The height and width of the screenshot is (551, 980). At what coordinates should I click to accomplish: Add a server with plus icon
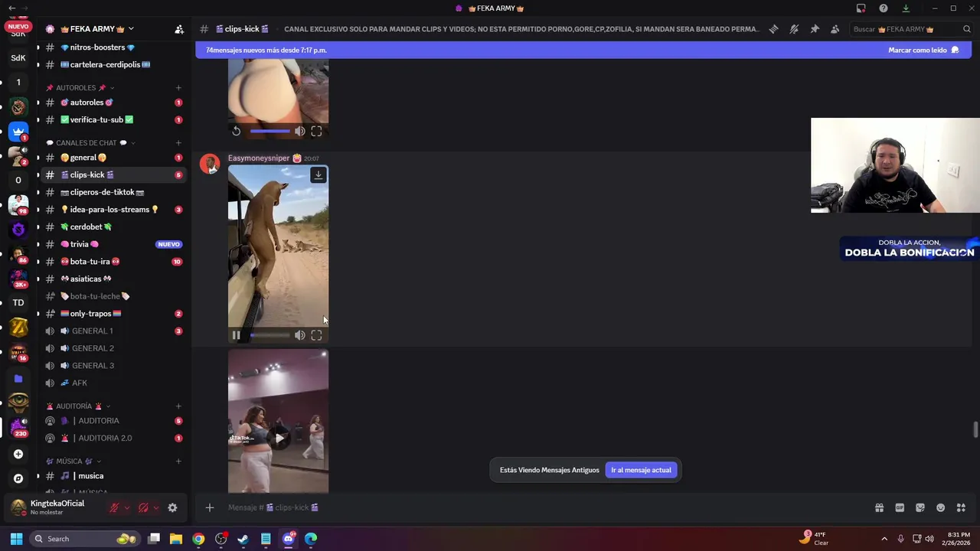(18, 454)
